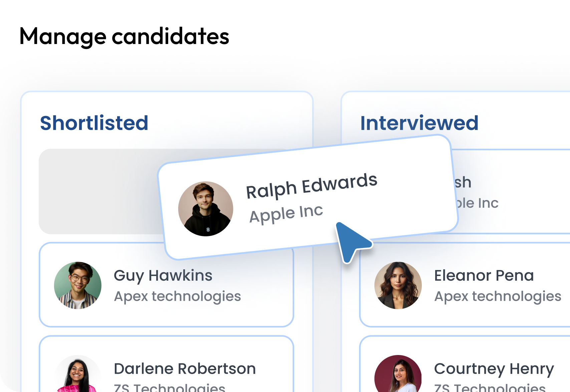Viewport: 570px width, 392px height.
Task: Select the Interviewed column title
Action: point(419,123)
